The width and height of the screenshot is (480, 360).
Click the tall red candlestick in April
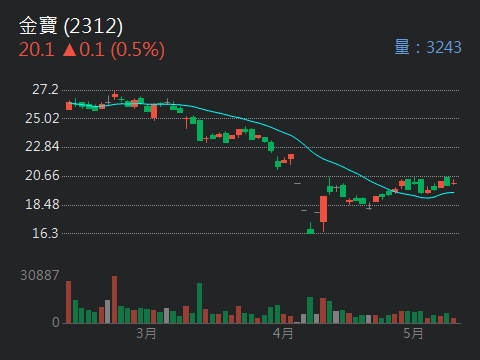[323, 209]
